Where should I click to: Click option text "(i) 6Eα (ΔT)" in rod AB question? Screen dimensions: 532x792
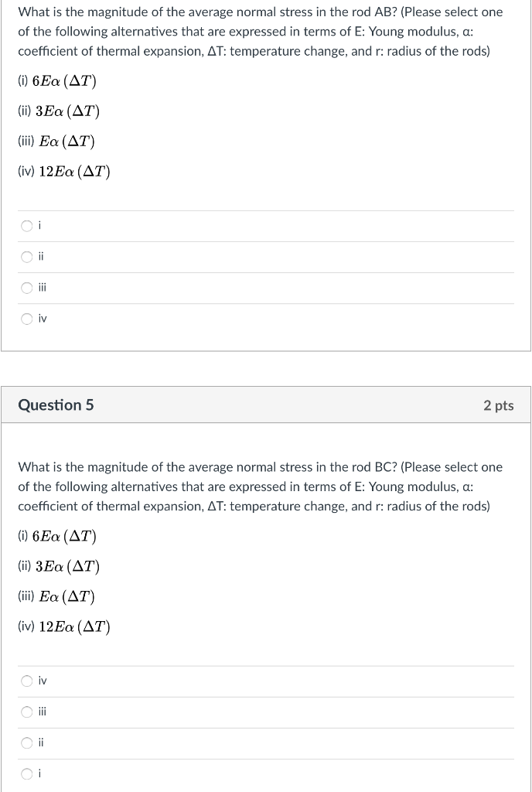click(58, 80)
